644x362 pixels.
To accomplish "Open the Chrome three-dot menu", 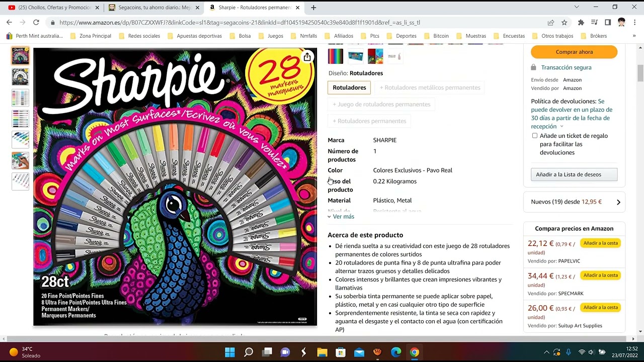I will tap(634, 22).
